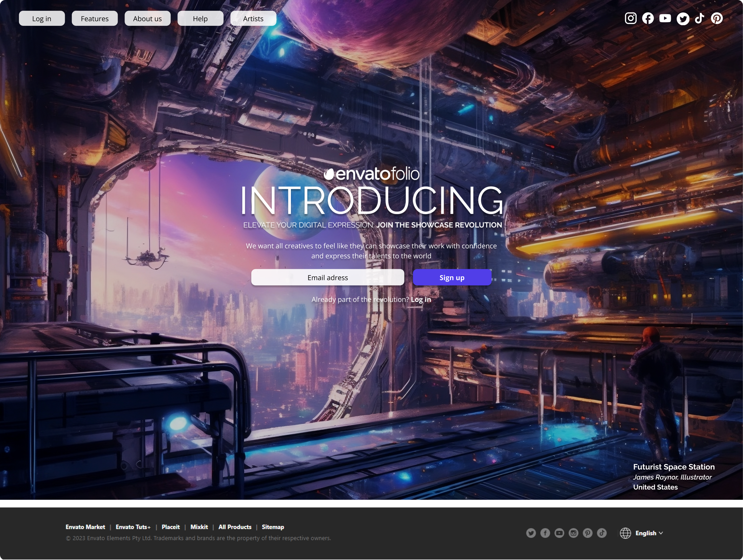Open the Mixkit footer link
The height and width of the screenshot is (560, 743).
click(199, 527)
